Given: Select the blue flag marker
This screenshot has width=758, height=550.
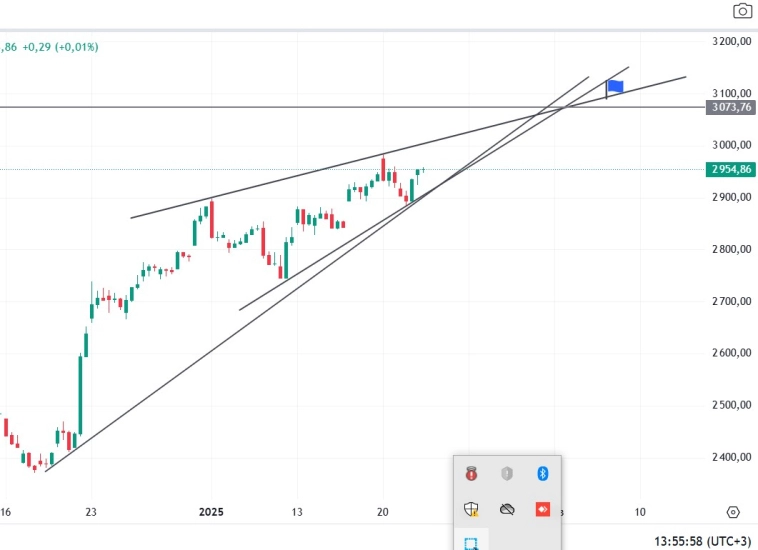Looking at the screenshot, I should 615,87.
